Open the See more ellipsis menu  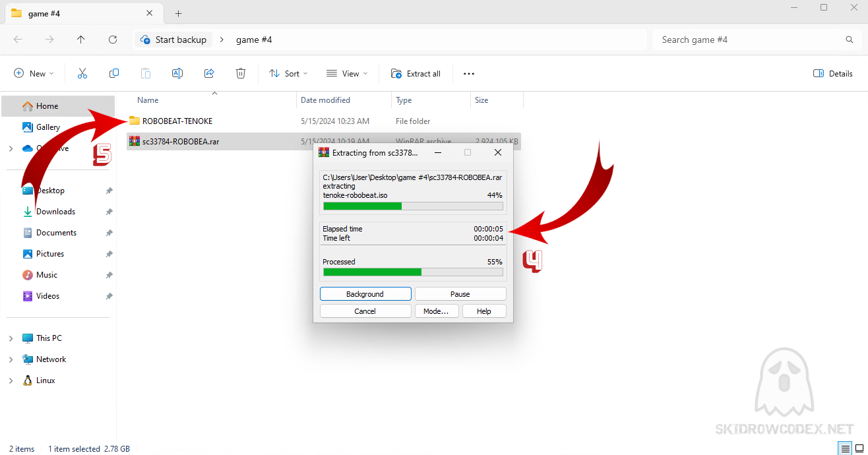469,73
